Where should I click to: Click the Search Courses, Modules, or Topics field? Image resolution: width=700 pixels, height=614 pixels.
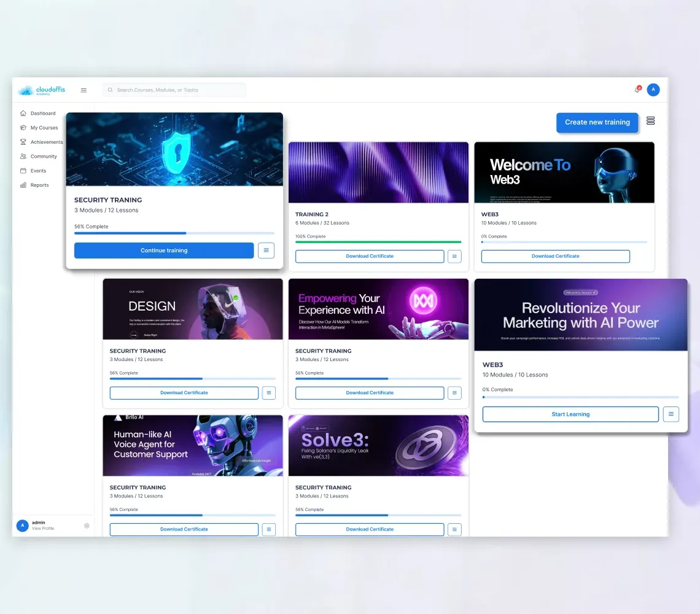[x=174, y=90]
